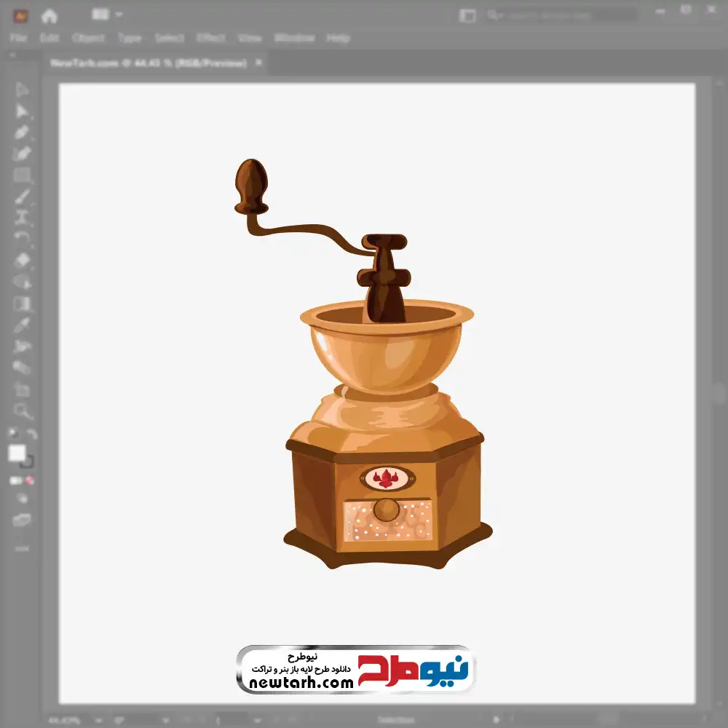The width and height of the screenshot is (728, 728).
Task: Swap fill and stroke colors
Action: 32,434
